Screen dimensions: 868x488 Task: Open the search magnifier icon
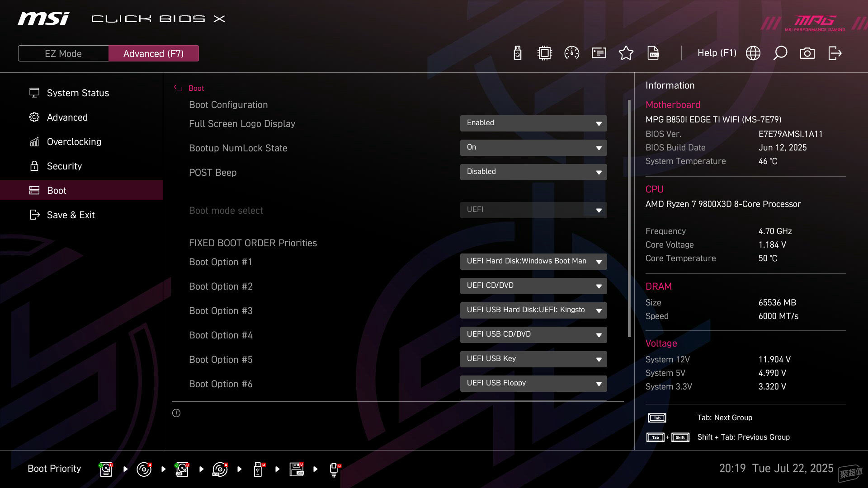[780, 53]
